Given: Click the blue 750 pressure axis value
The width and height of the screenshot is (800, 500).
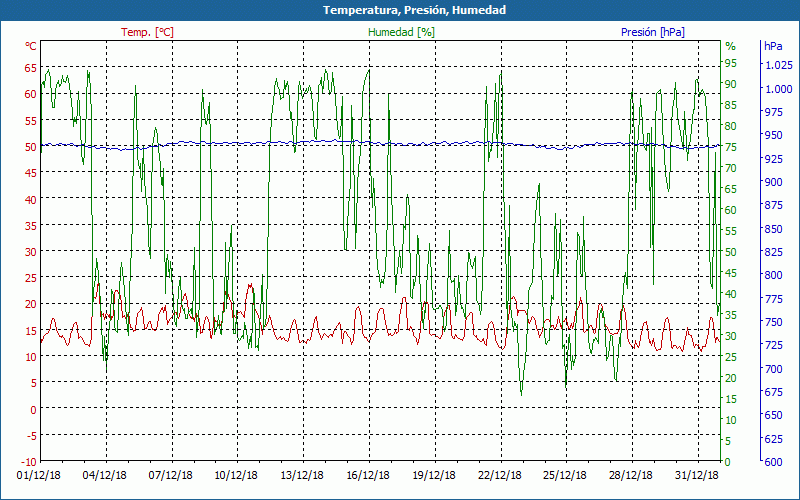Looking at the screenshot, I should click(773, 322).
